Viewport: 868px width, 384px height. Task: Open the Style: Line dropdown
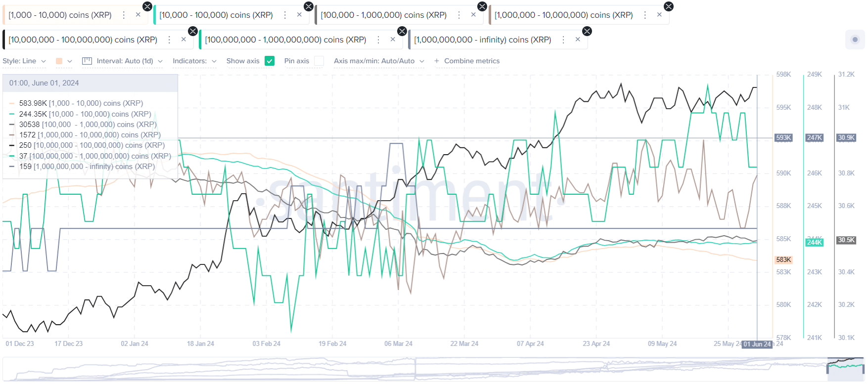tap(24, 61)
